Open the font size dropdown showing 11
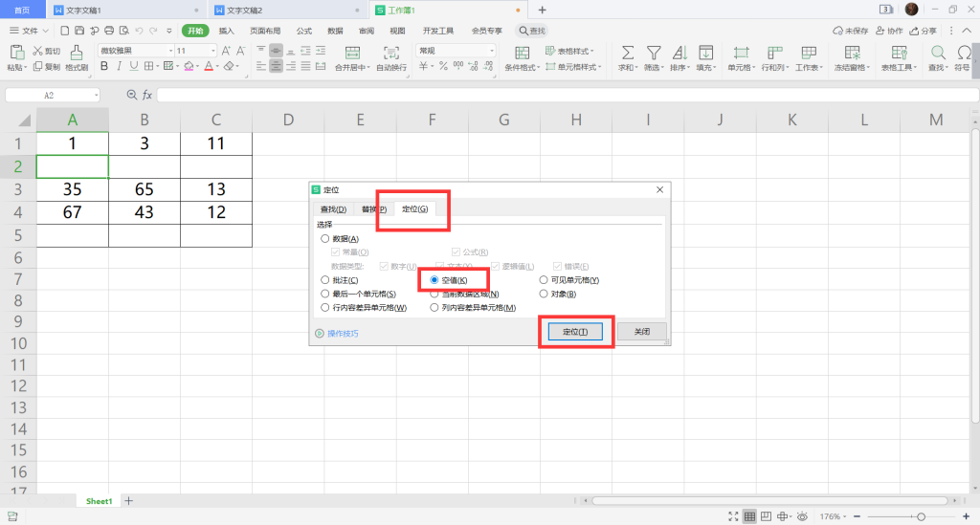980x525 pixels. (x=213, y=51)
